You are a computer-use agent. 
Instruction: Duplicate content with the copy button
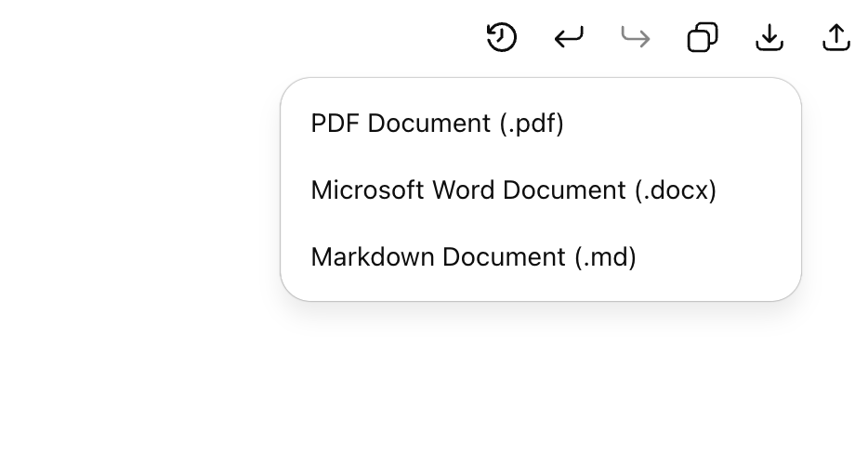(x=703, y=37)
